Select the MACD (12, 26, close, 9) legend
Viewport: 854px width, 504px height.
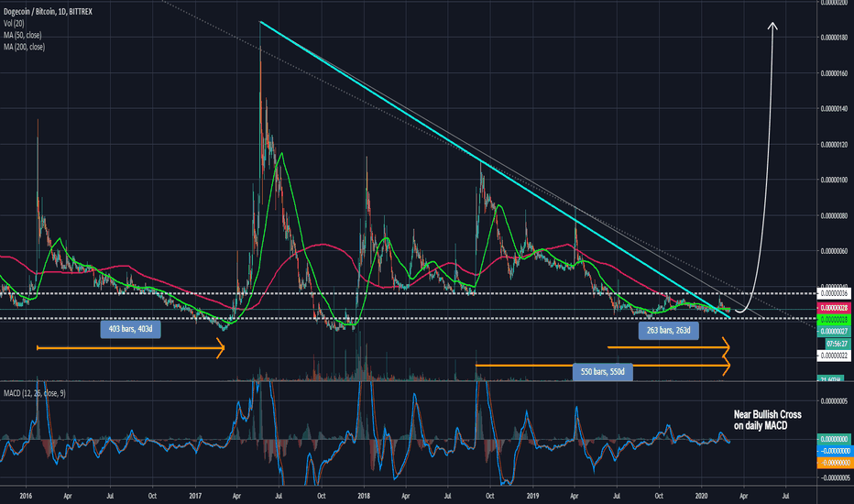pyautogui.click(x=34, y=393)
